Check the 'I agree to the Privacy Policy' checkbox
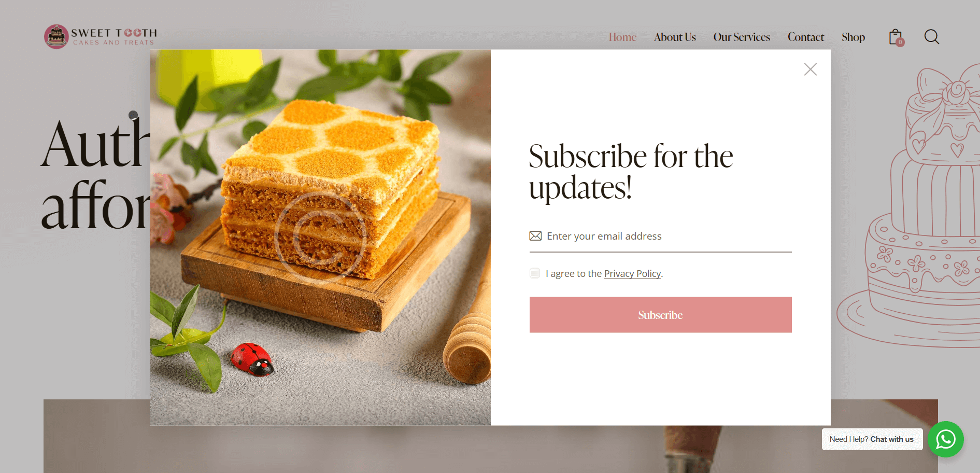 coord(534,273)
